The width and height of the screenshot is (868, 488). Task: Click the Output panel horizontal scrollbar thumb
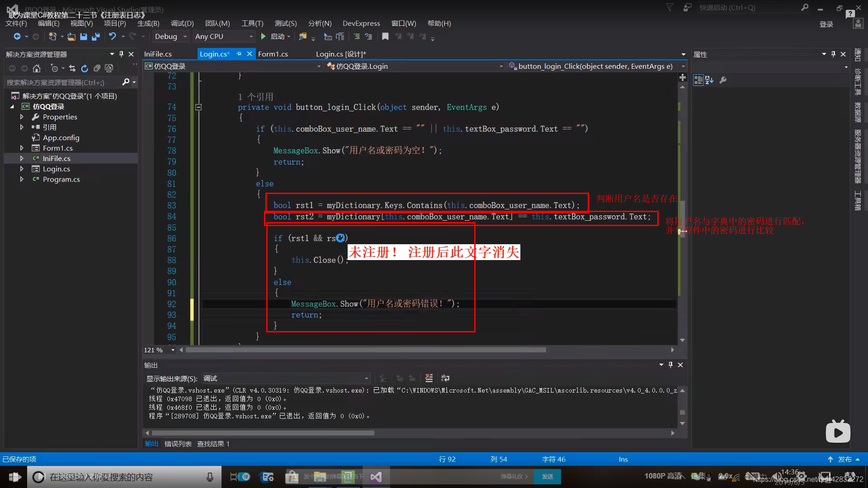click(x=263, y=433)
